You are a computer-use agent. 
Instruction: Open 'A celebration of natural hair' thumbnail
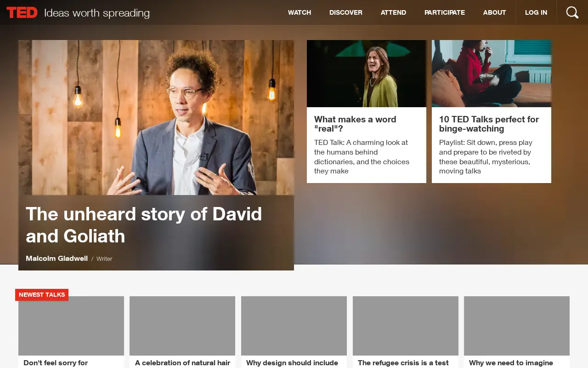coord(182,326)
